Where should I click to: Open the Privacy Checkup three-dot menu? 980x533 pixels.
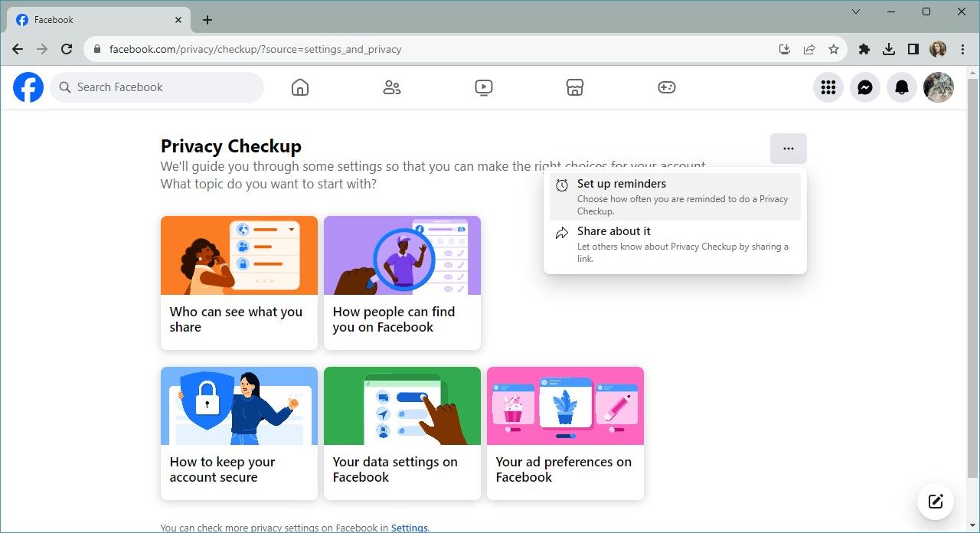(x=788, y=148)
